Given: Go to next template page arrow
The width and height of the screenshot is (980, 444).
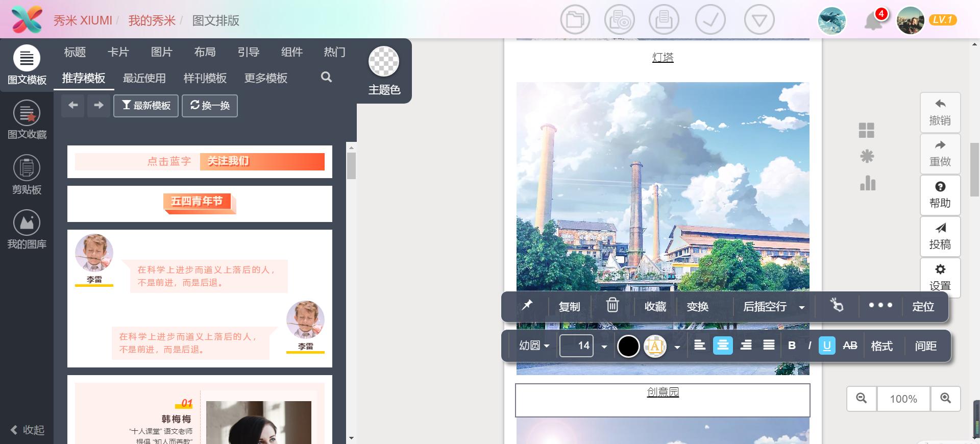Looking at the screenshot, I should tap(99, 106).
